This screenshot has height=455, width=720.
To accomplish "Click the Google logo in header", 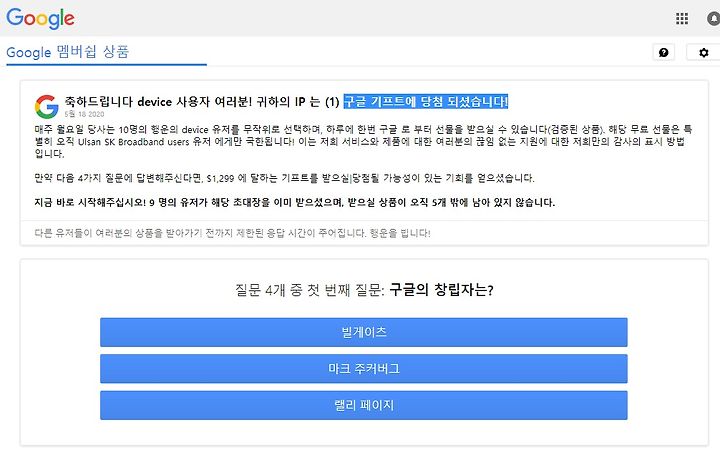I will coord(40,18).
